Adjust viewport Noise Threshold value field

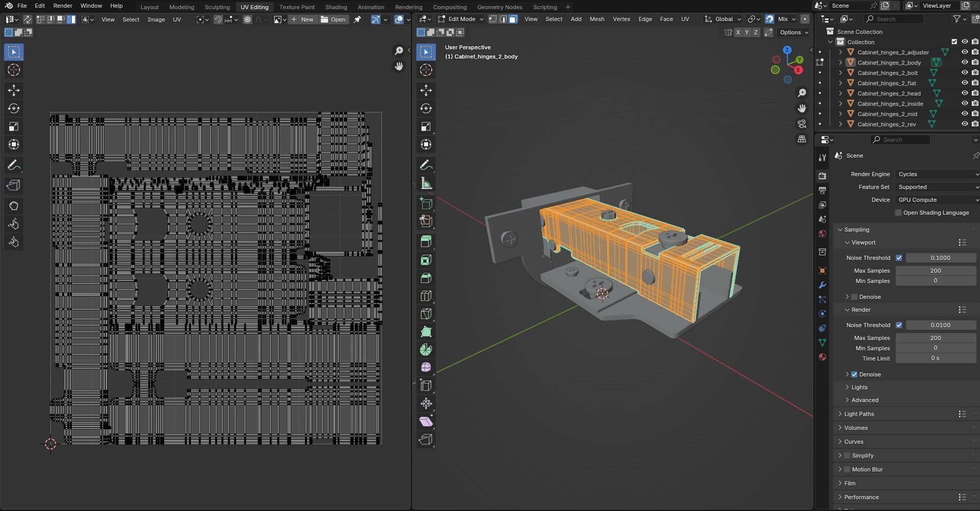[940, 258]
